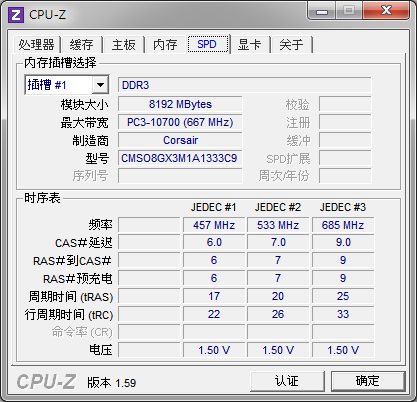Click the CMSO8GX3M1A1333C9 part number

point(180,158)
